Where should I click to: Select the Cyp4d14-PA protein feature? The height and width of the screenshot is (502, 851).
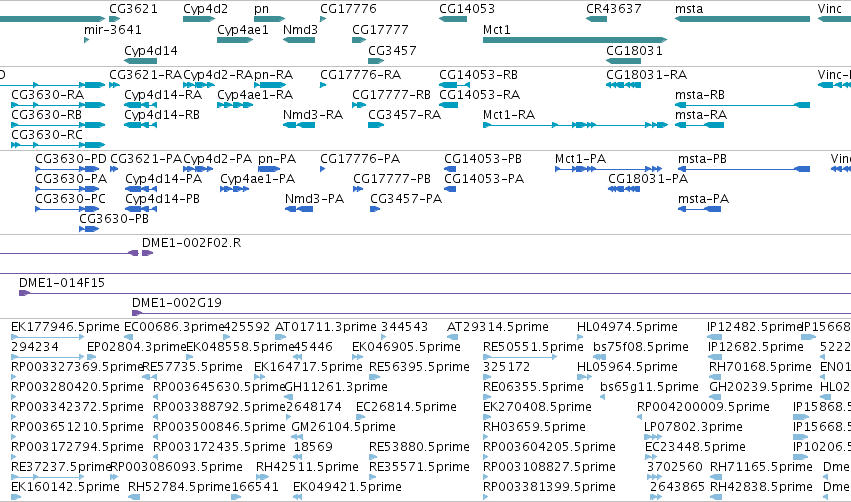click(x=141, y=189)
